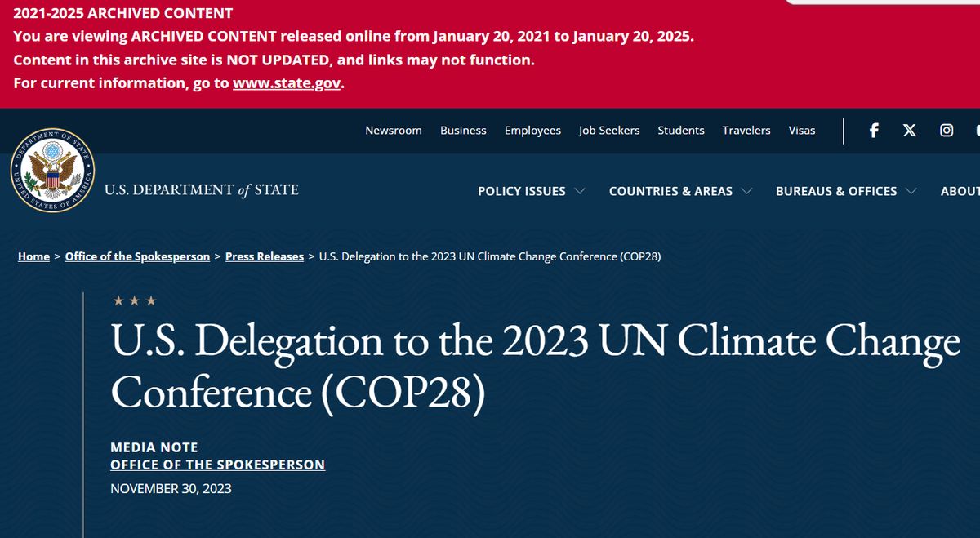Open Office of the Spokesperson breadcrumb

137,256
